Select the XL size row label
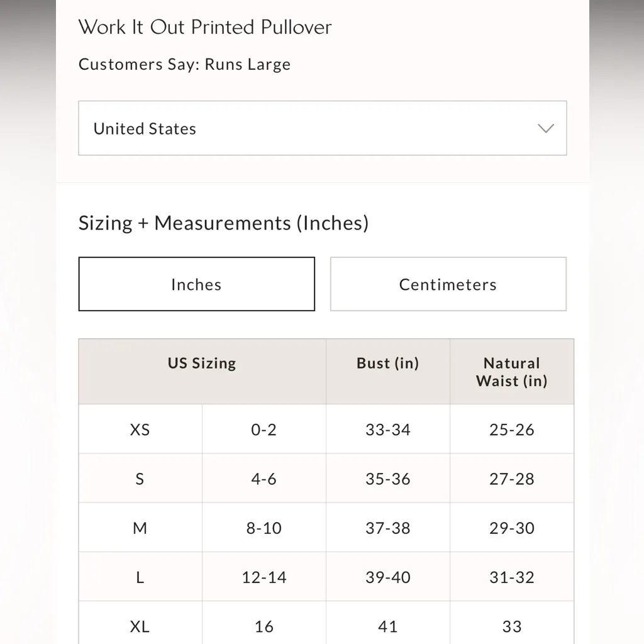644x644 pixels. [140, 626]
